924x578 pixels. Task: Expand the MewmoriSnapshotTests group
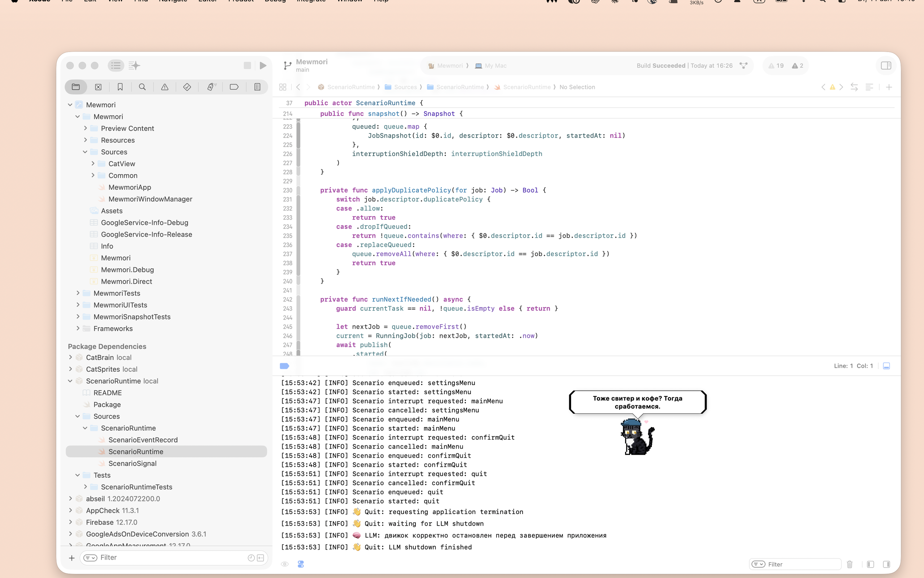coord(78,317)
